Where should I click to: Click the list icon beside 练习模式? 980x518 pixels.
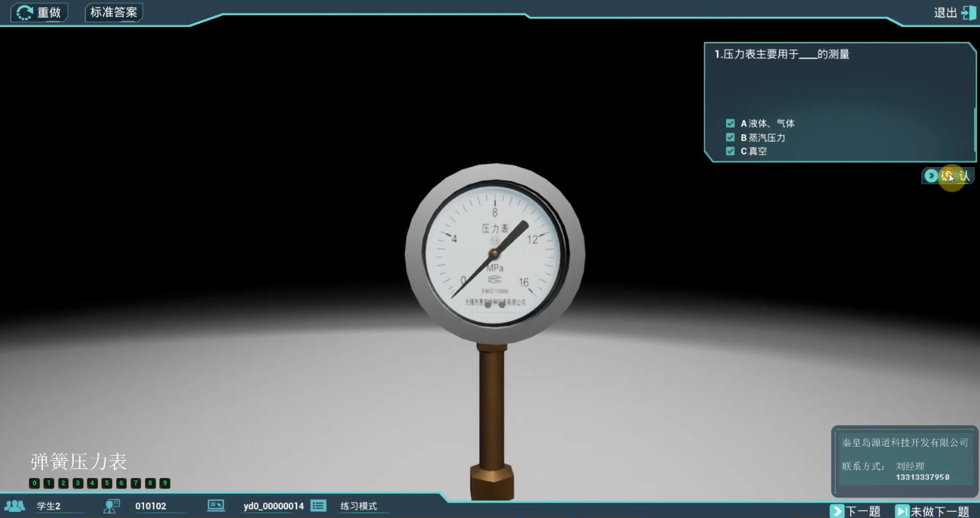tap(318, 506)
